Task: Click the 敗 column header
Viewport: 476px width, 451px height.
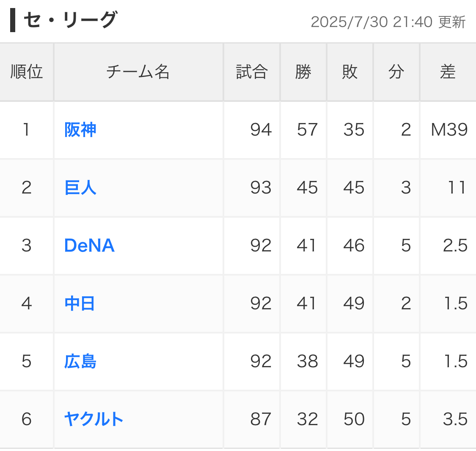Action: coord(350,72)
